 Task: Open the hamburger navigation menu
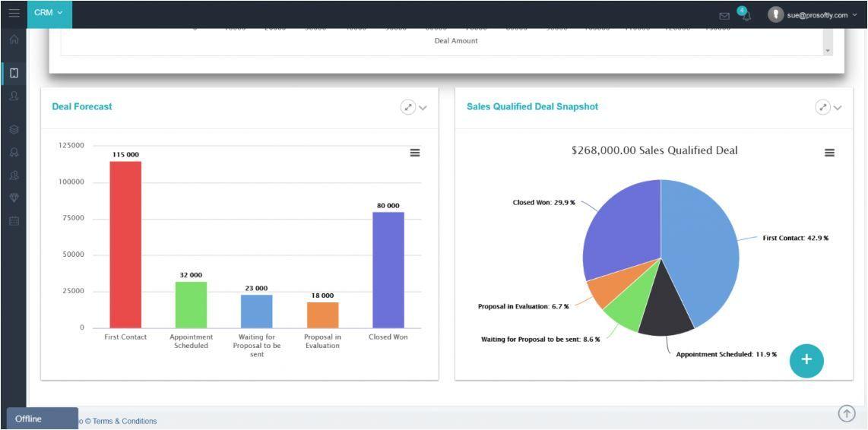click(x=14, y=13)
